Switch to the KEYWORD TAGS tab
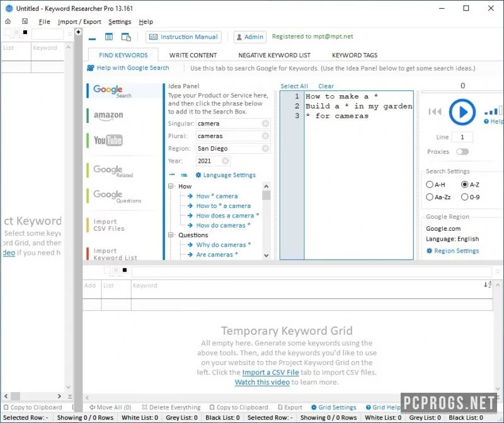This screenshot has height=423, width=504. pyautogui.click(x=355, y=55)
